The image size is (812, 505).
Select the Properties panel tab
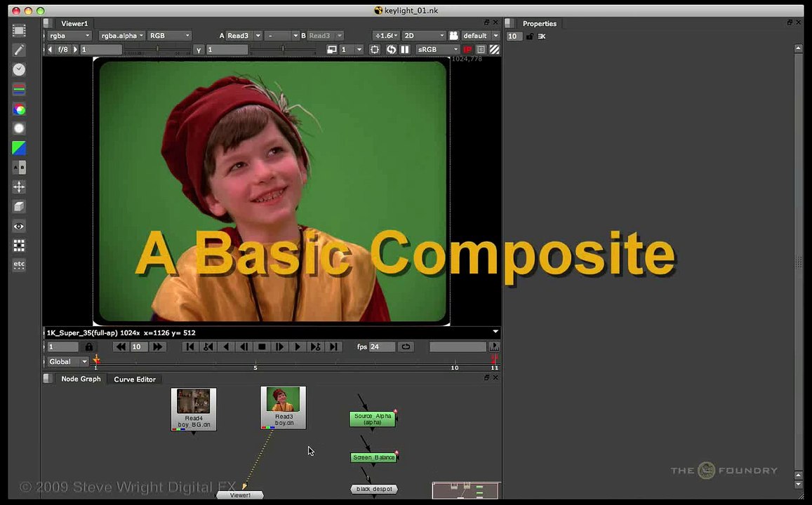[539, 23]
